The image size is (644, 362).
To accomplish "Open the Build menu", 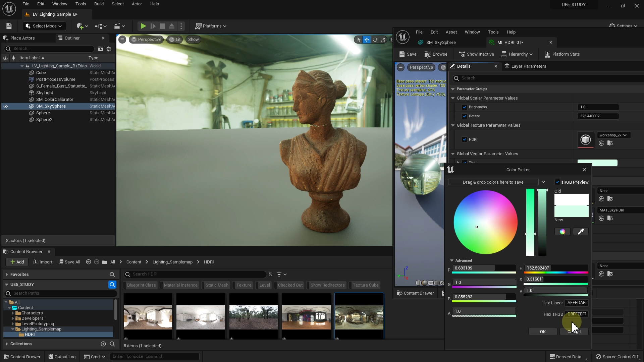I will (99, 4).
